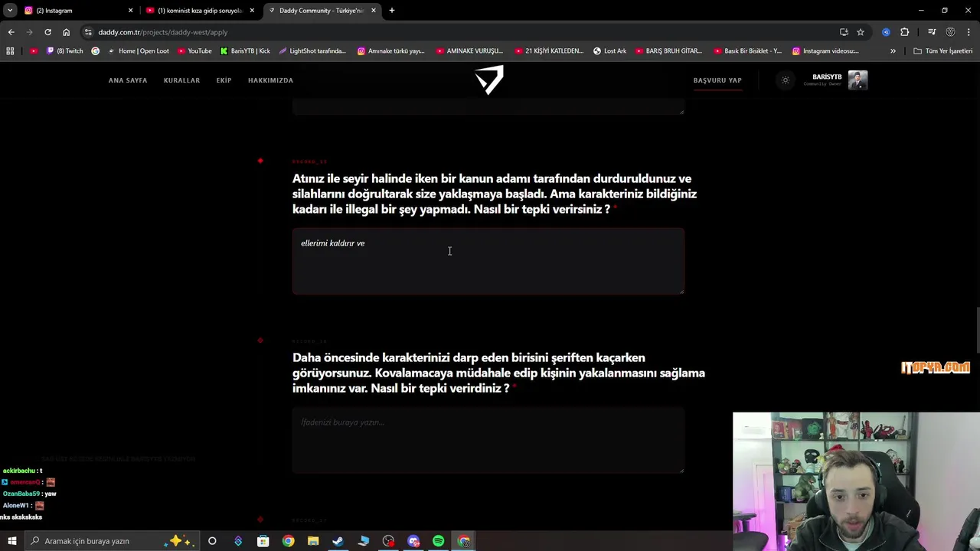Viewport: 980px width, 551px height.
Task: Go to ANA SAYFA in site navigation
Action: coord(128,80)
